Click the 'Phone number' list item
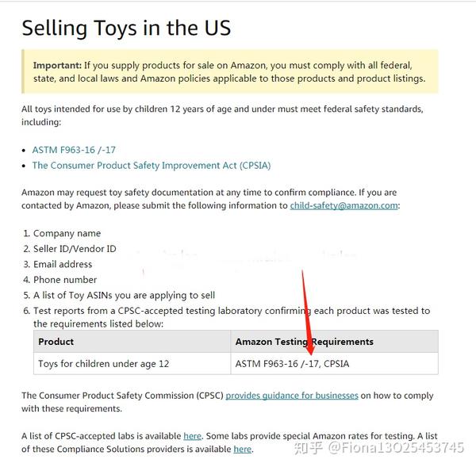This screenshot has width=476, height=467. pos(65,280)
